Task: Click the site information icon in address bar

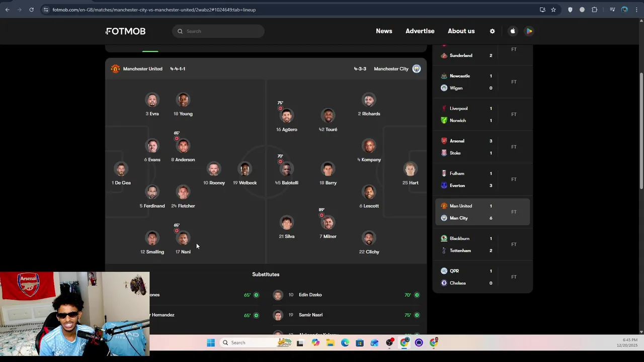Action: point(46,10)
